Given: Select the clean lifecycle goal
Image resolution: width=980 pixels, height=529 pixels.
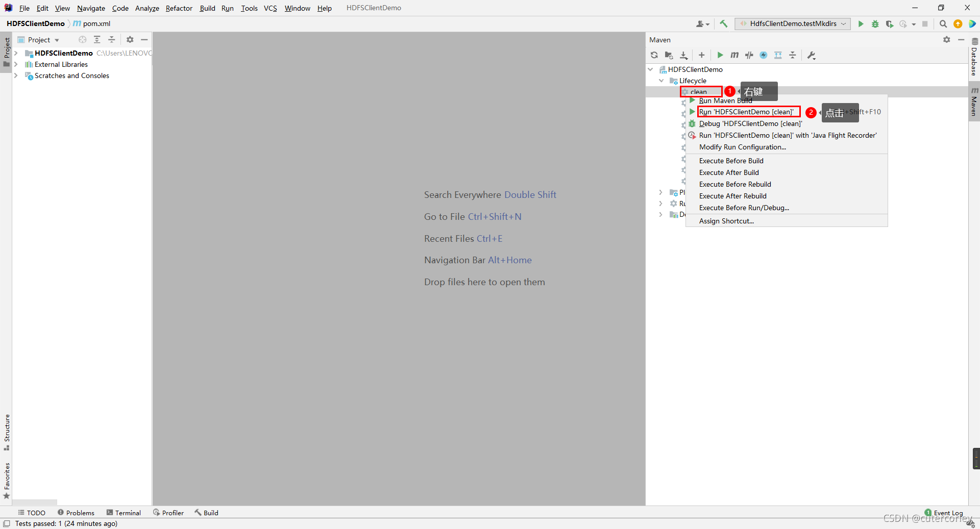Looking at the screenshot, I should (x=699, y=92).
